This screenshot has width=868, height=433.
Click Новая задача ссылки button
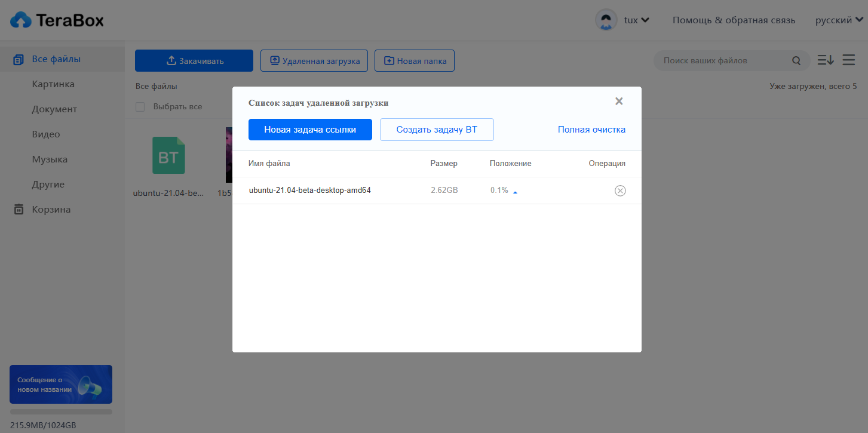click(310, 130)
